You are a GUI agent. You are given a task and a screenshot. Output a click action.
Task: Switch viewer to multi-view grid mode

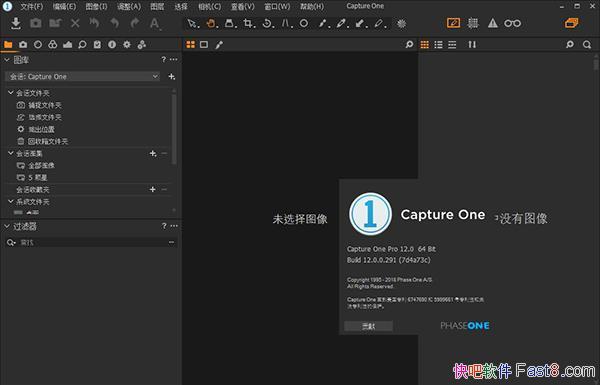pos(191,45)
